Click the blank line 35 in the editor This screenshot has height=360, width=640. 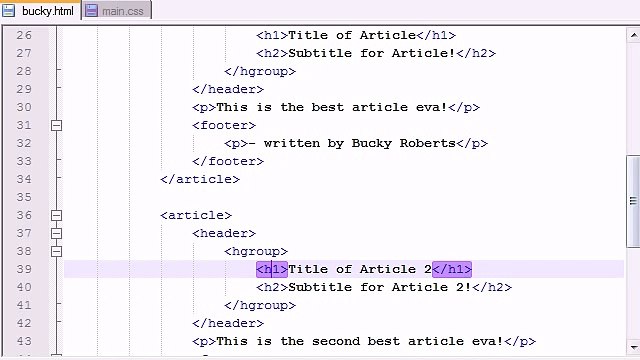[344, 197]
